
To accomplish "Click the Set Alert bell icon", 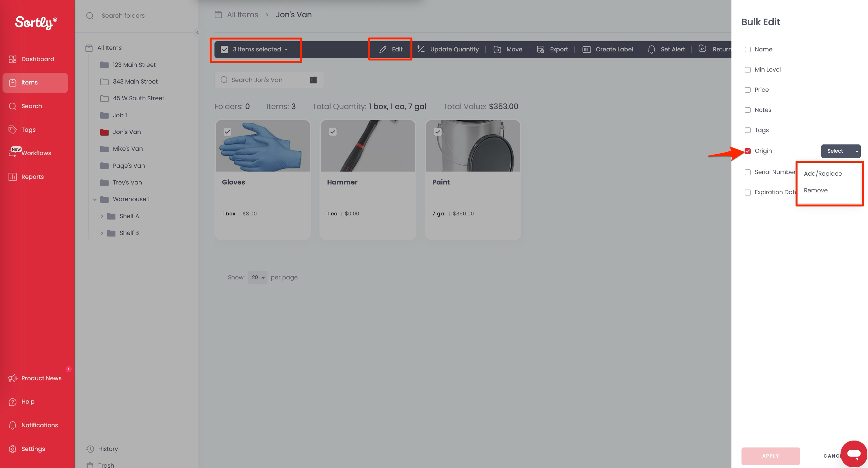I will coord(651,50).
